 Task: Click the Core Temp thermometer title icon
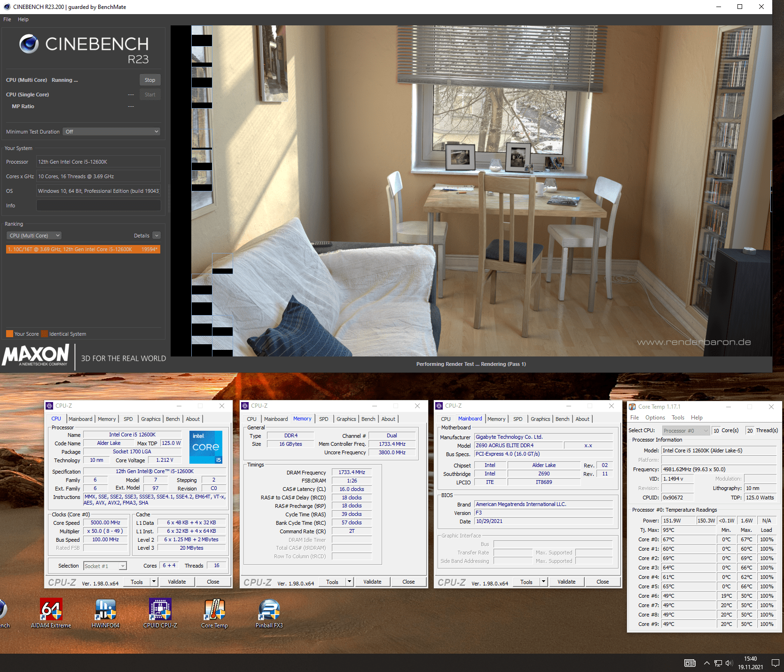pyautogui.click(x=632, y=407)
